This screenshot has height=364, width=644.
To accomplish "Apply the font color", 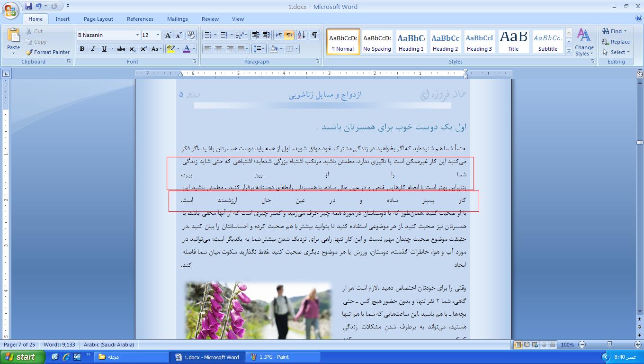I will pyautogui.click(x=187, y=49).
